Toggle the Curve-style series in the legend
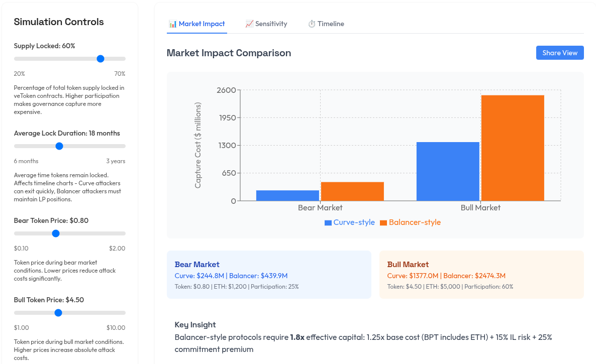The image size is (596, 364). (x=349, y=222)
